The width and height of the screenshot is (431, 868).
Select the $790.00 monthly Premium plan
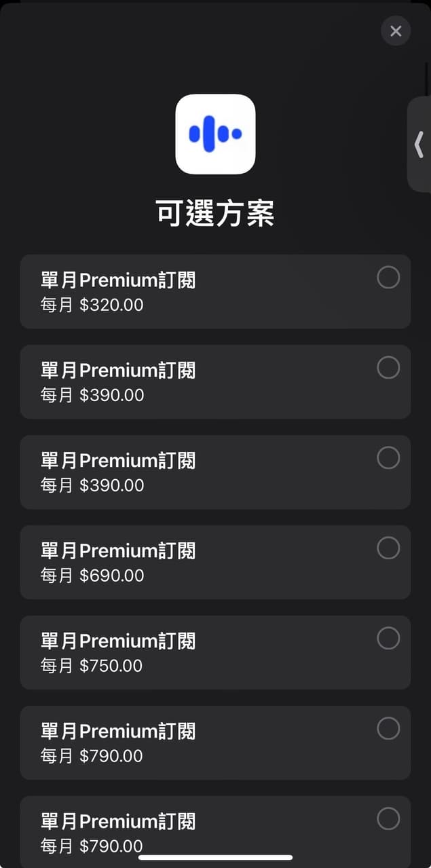[x=388, y=728]
